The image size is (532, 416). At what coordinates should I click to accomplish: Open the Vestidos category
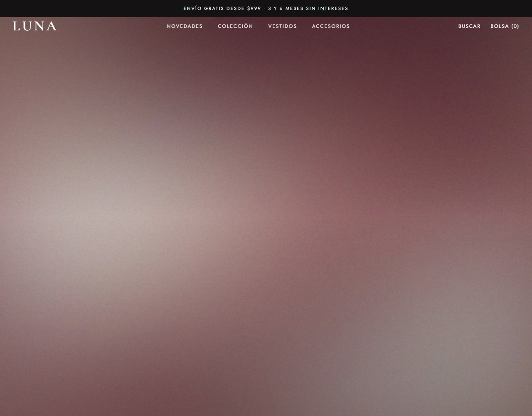click(282, 26)
